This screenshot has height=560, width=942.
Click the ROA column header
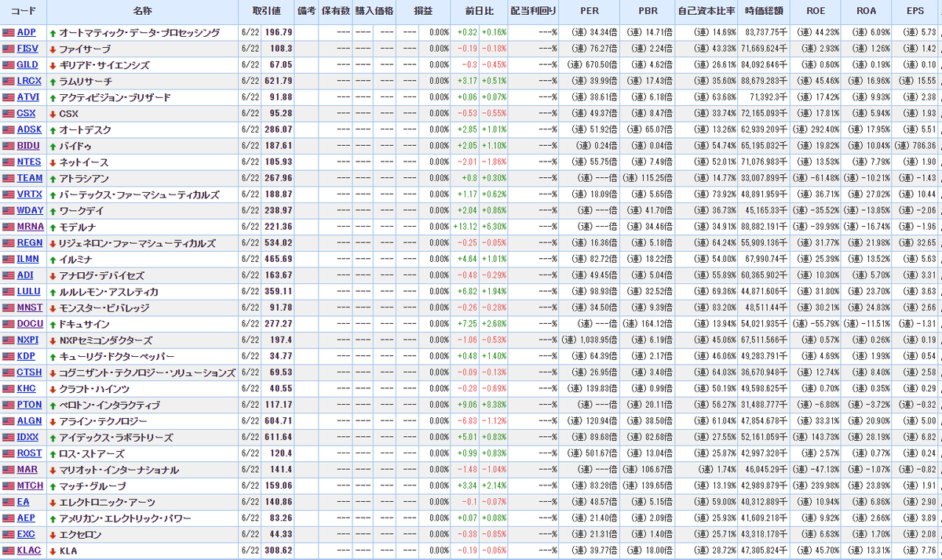[x=867, y=12]
